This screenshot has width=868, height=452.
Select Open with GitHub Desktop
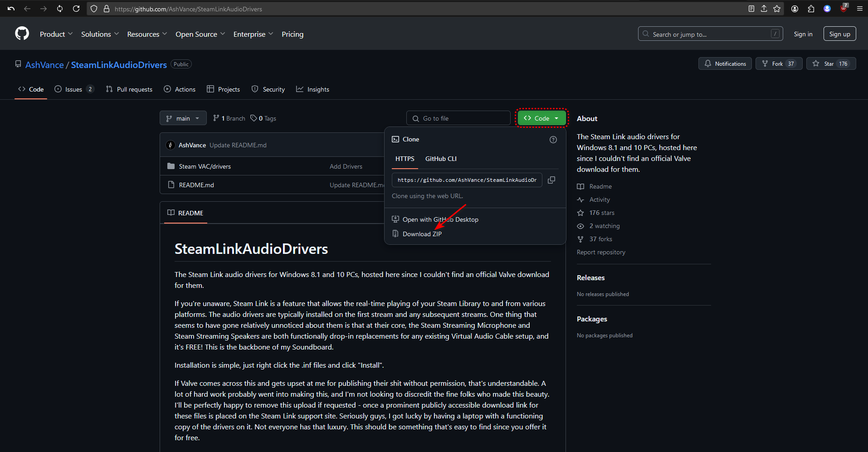pyautogui.click(x=440, y=219)
